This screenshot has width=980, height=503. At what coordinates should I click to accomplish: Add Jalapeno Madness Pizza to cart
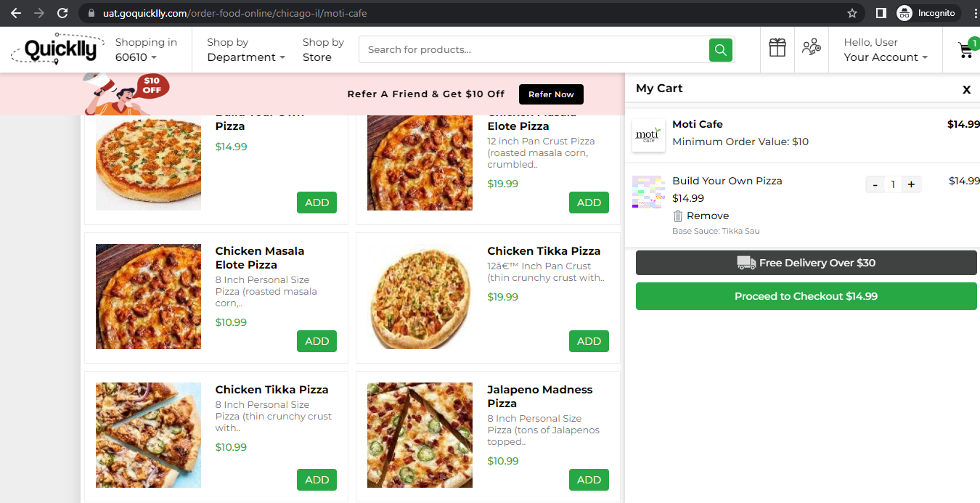589,480
